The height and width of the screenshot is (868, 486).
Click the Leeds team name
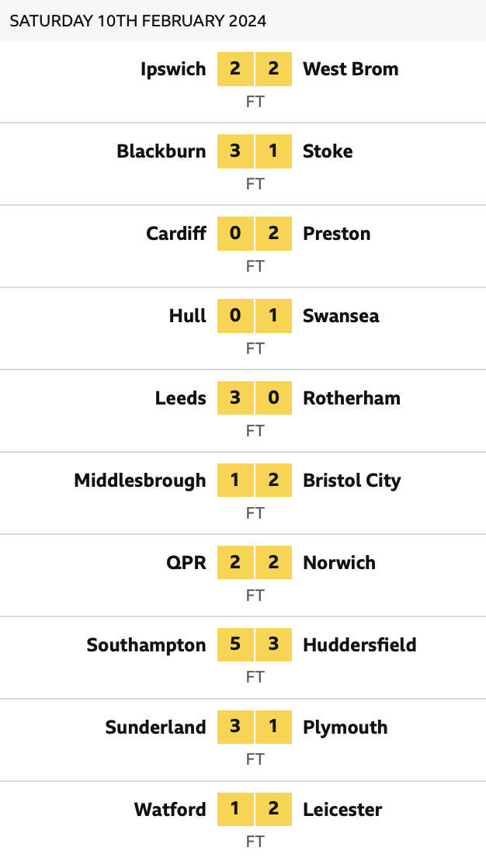point(181,398)
